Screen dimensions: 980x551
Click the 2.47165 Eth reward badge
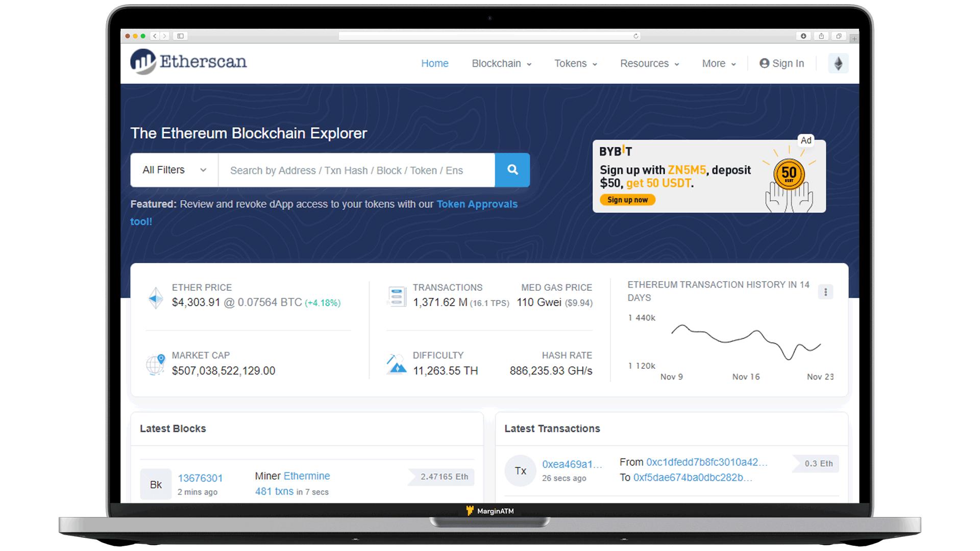coord(442,477)
